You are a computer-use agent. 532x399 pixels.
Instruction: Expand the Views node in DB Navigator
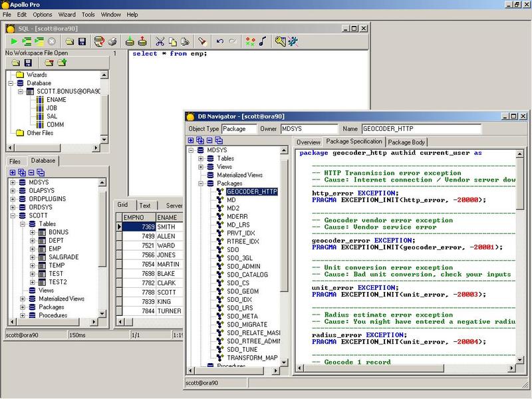(201, 167)
